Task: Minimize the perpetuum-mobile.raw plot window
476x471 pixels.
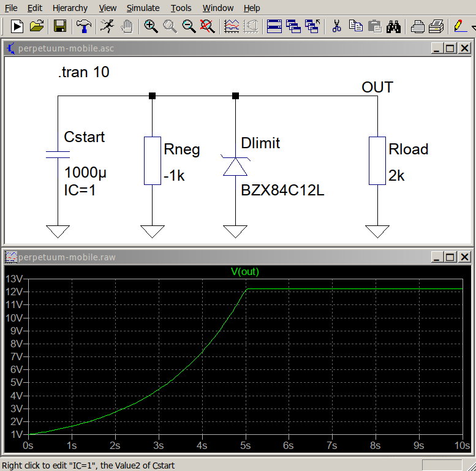Action: coord(437,257)
